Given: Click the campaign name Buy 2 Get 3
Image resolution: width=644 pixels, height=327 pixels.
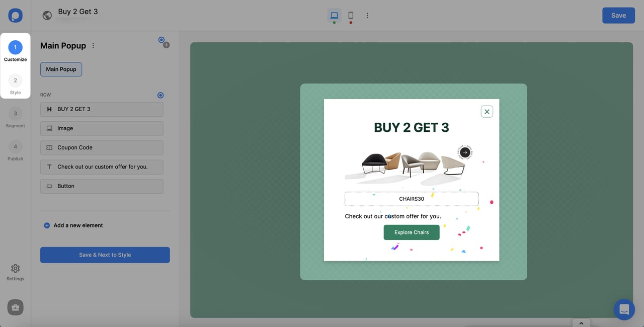Looking at the screenshot, I should tap(78, 11).
